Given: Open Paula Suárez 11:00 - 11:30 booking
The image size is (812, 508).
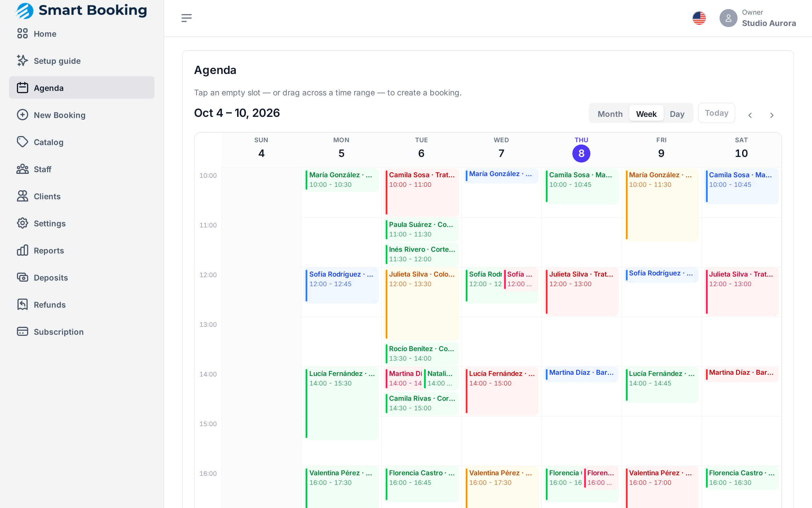Looking at the screenshot, I should tap(421, 229).
